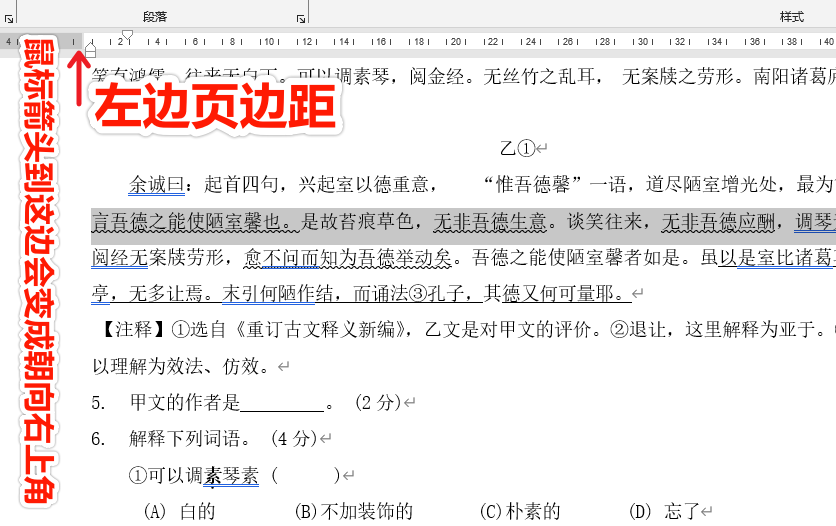Click the 【注释】 label
Image resolution: width=836 pixels, height=526 pixels.
(134, 329)
